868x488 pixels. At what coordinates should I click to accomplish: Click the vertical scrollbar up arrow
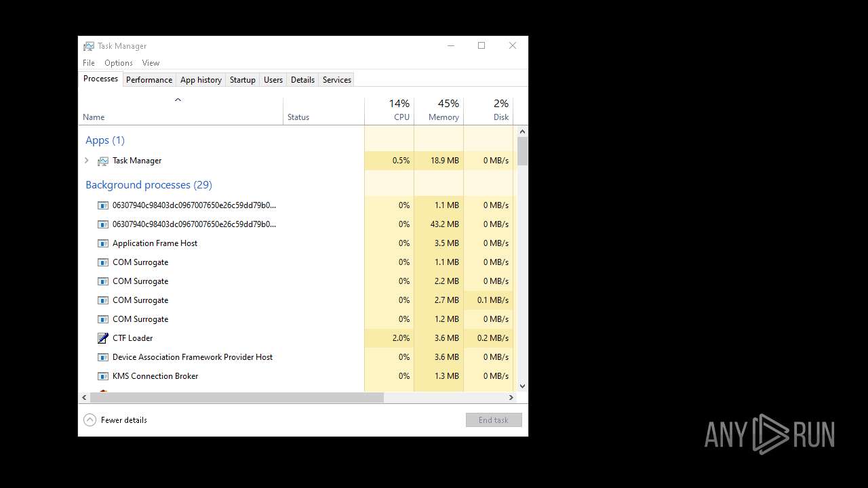(522, 131)
